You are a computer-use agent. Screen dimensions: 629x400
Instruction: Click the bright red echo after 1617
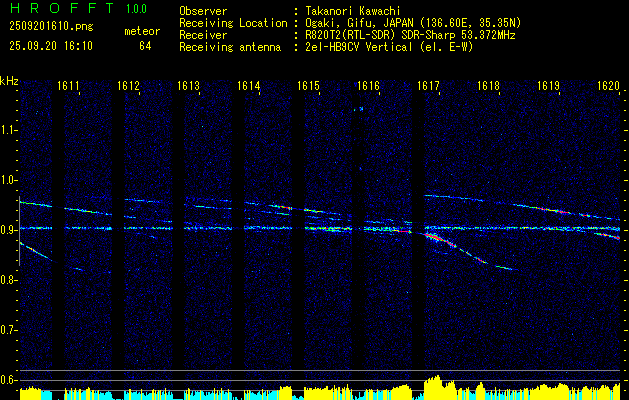tap(439, 240)
